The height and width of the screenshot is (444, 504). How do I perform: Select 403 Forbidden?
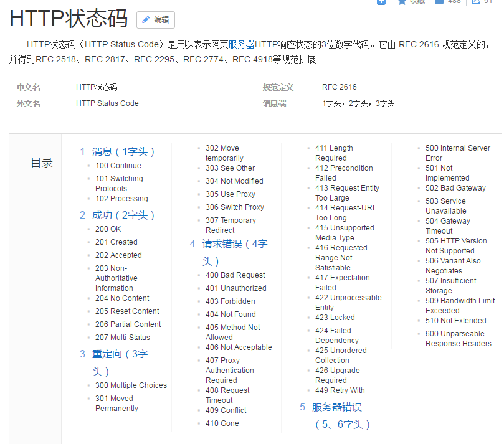[x=230, y=301]
